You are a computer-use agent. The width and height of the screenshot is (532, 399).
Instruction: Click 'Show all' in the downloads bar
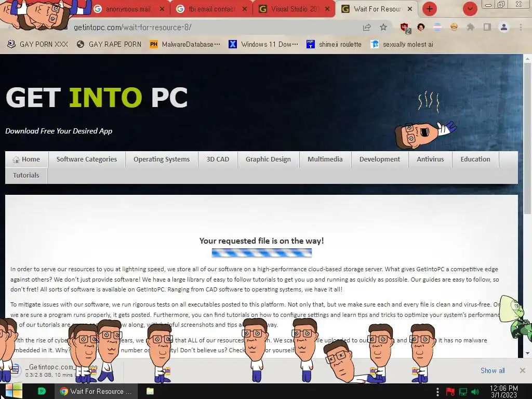[x=493, y=370]
